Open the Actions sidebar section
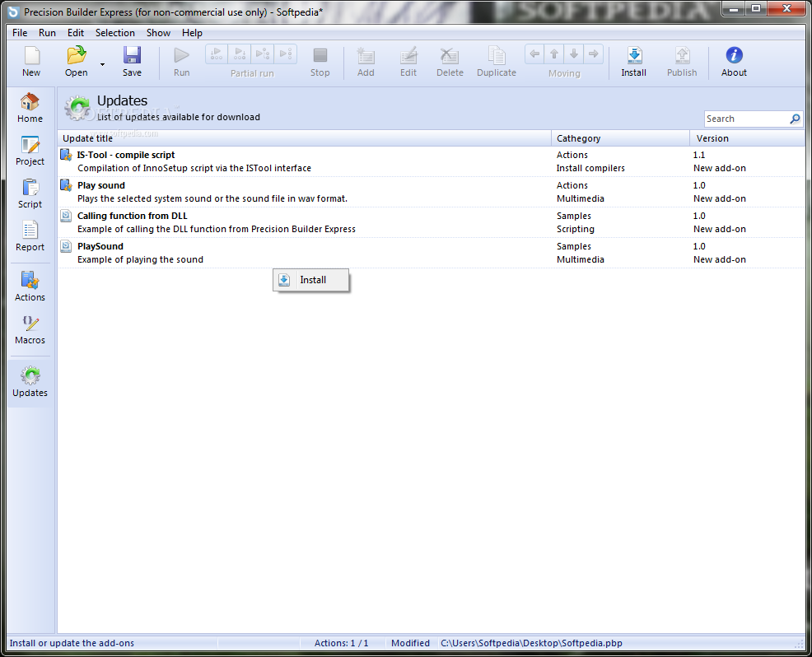This screenshot has height=657, width=812. tap(30, 287)
